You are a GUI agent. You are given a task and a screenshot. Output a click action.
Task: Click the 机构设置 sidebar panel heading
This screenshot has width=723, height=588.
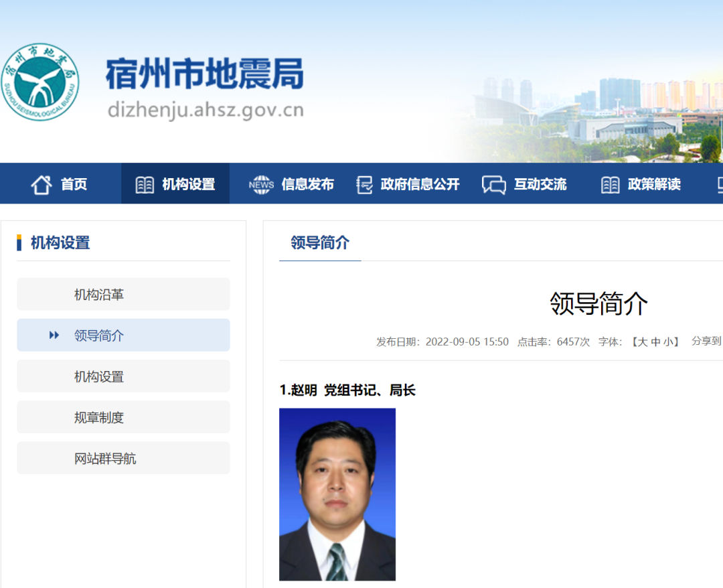(x=60, y=242)
